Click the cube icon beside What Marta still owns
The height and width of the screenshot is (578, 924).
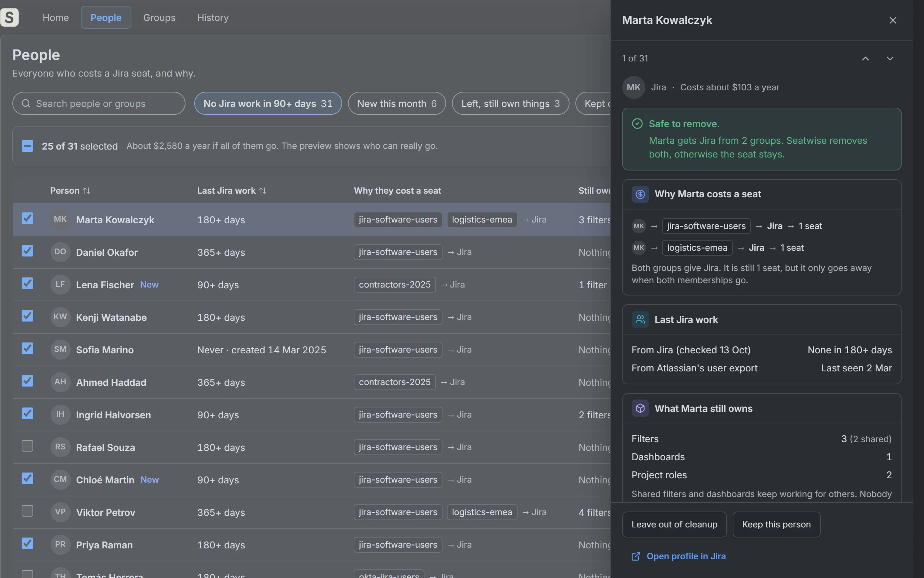[x=640, y=408]
